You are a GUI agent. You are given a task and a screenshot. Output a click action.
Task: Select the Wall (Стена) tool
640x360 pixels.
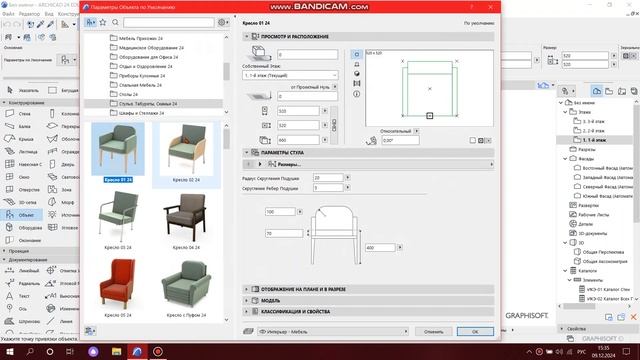click(x=20, y=113)
